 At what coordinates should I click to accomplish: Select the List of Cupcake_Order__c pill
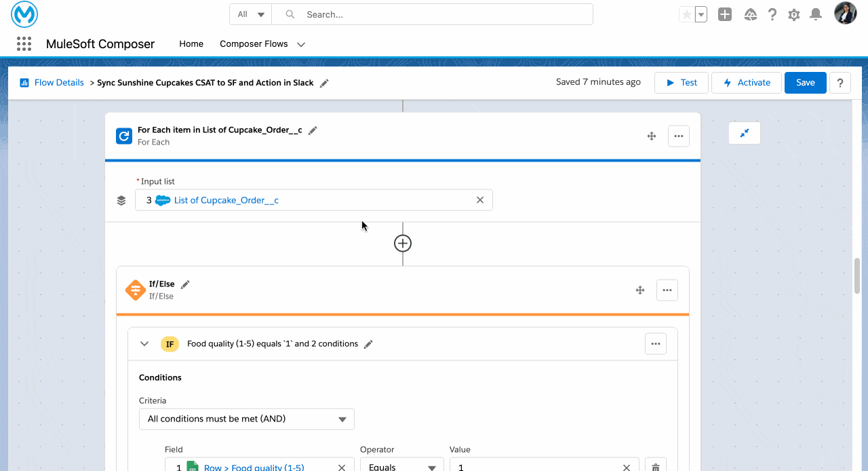(x=217, y=200)
